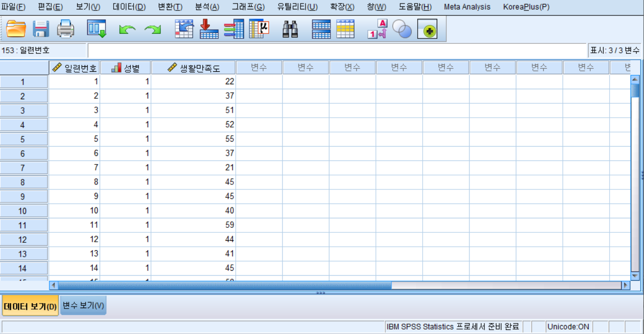Screen dimensions: 644x334
Task: Switch to the 변수 보기(V) tab
Action: [83, 306]
